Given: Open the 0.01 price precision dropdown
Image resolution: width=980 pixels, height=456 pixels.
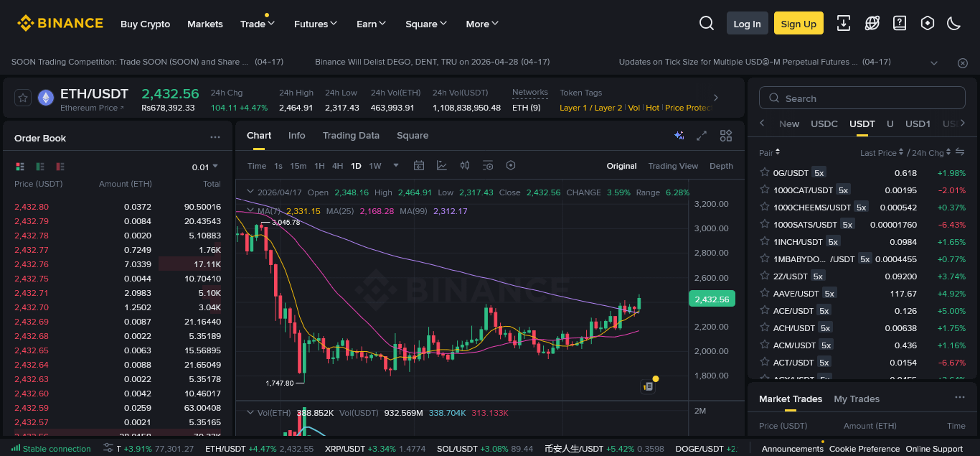Looking at the screenshot, I should (205, 167).
